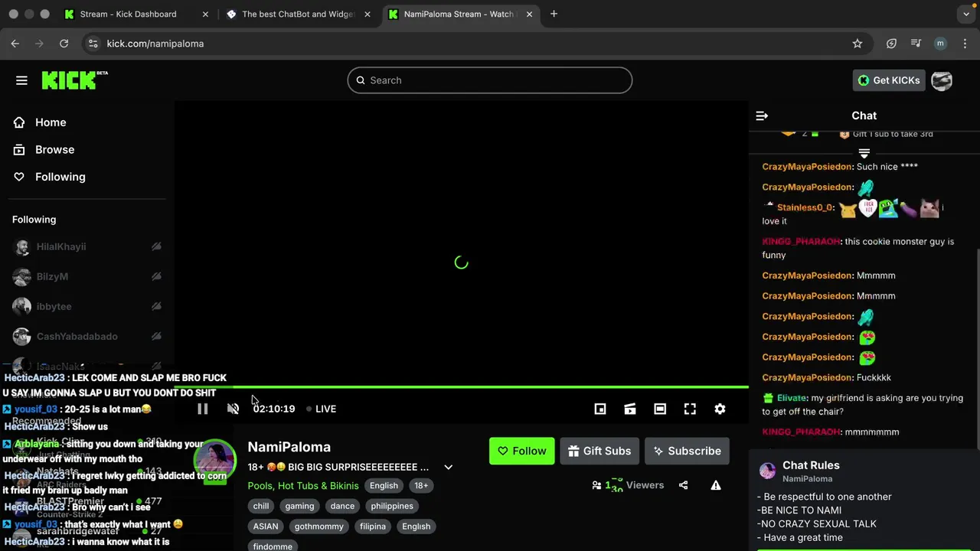Click browser back arrow

click(x=15, y=44)
